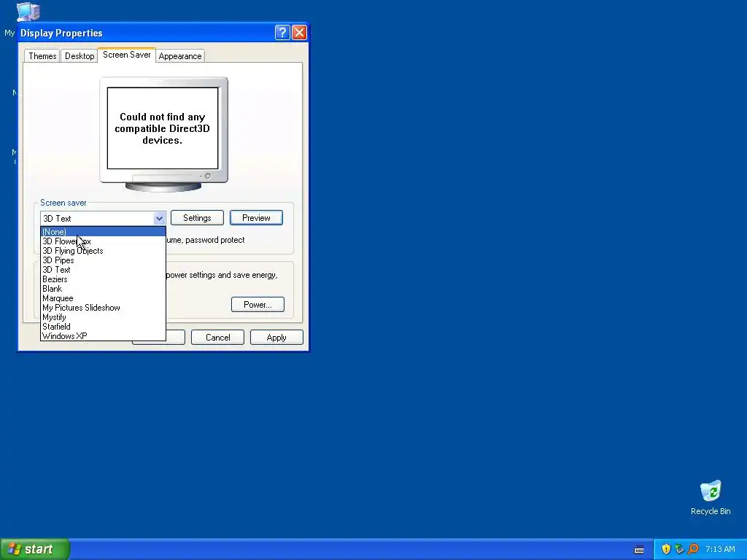Image resolution: width=747 pixels, height=560 pixels.
Task: Click the network devices tray icon
Action: click(x=679, y=549)
